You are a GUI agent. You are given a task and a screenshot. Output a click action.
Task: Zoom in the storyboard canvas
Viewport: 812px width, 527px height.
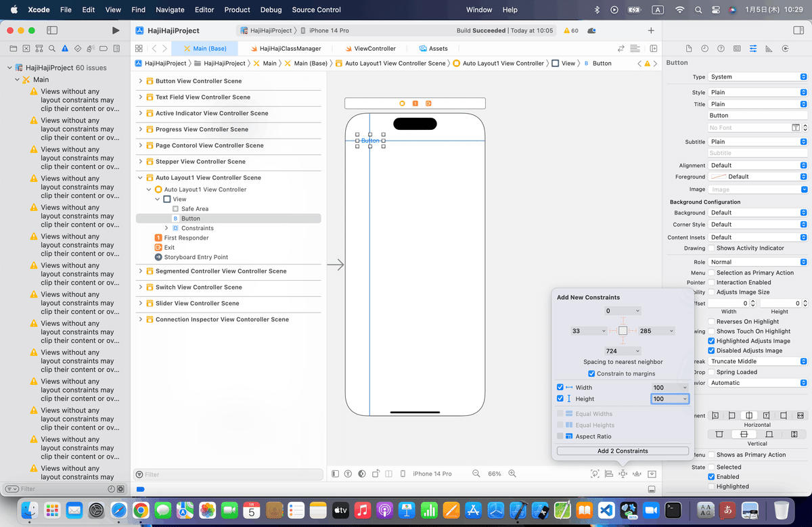pyautogui.click(x=512, y=474)
